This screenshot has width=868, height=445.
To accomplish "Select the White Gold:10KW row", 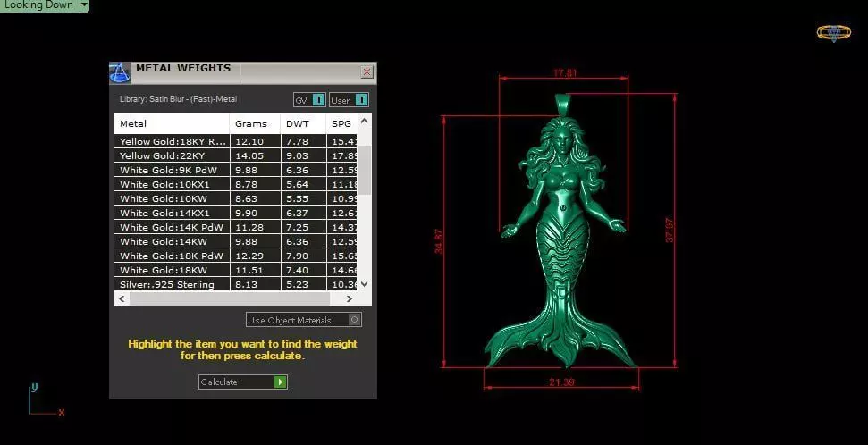I will [x=236, y=198].
